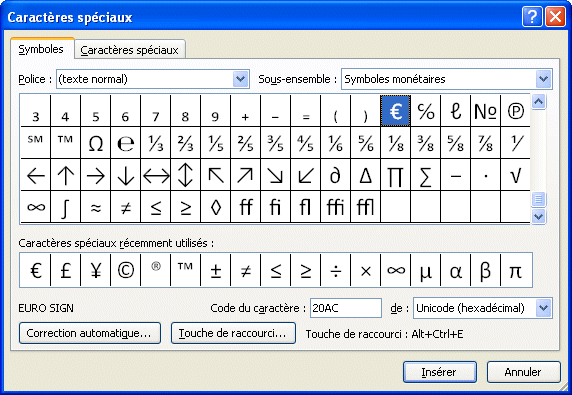Select the numero № symbol
This screenshot has height=395, width=572.
coord(485,111)
